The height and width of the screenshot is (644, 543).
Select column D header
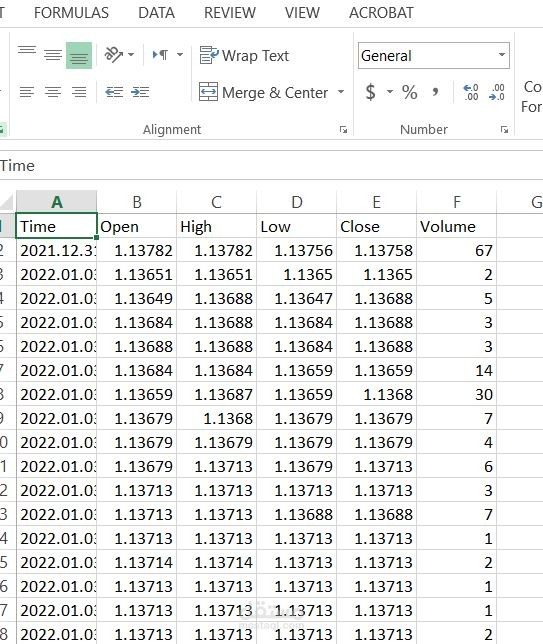pos(297,202)
